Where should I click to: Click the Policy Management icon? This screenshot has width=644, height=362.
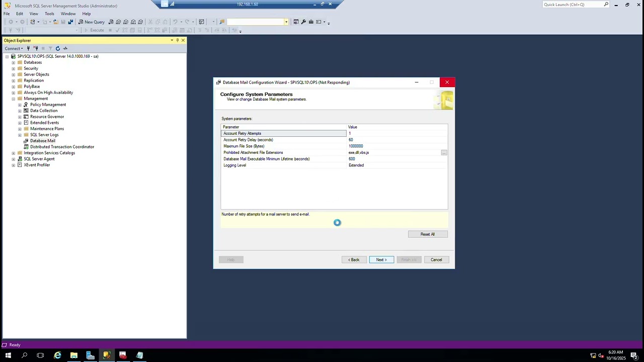click(26, 105)
